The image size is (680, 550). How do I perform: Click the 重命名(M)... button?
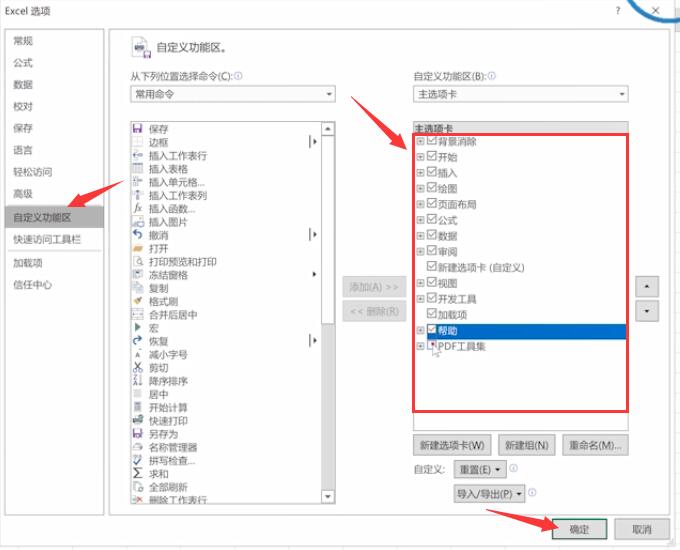click(x=595, y=445)
